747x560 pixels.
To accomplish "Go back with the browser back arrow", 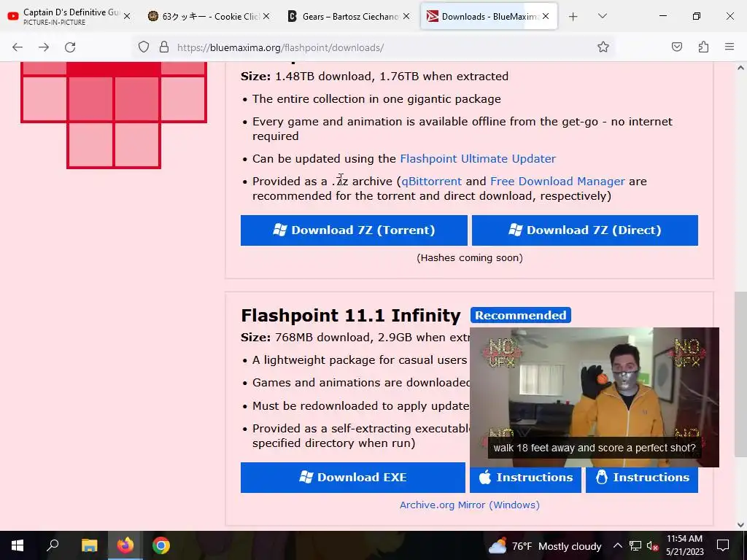I will click(x=18, y=47).
